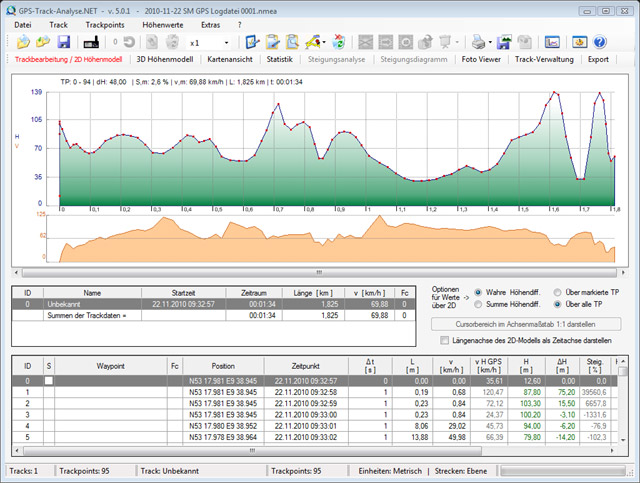
Task: Click the clipboard with pencil icon
Action: (x=272, y=42)
